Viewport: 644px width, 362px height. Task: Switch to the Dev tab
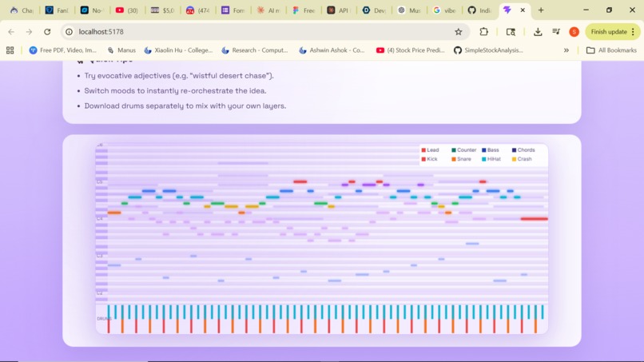(374, 10)
